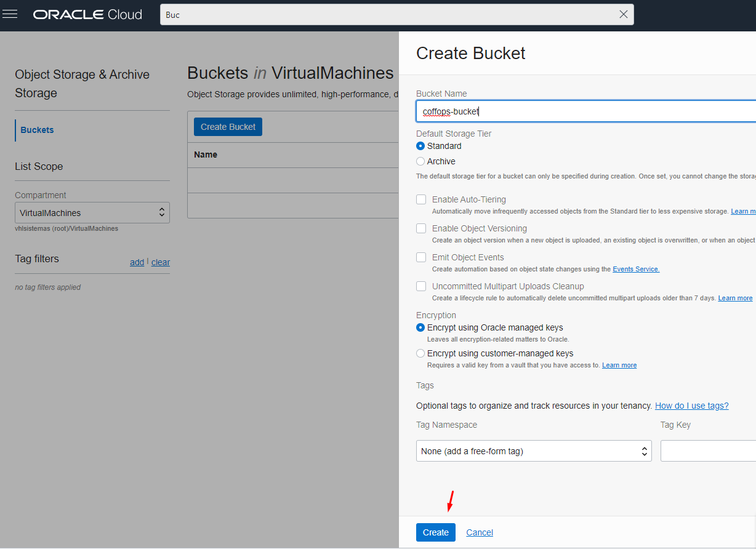This screenshot has width=756, height=549.
Task: Enable Object Versioning checkbox
Action: 421,228
